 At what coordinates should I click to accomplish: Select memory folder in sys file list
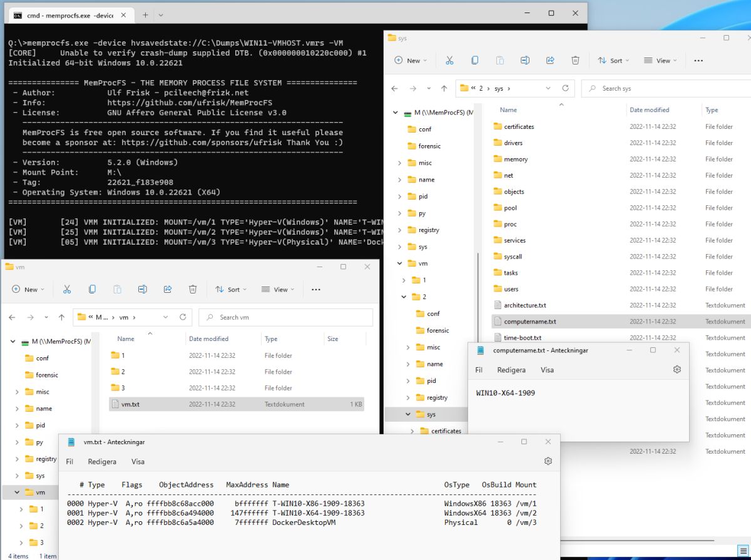click(x=516, y=159)
